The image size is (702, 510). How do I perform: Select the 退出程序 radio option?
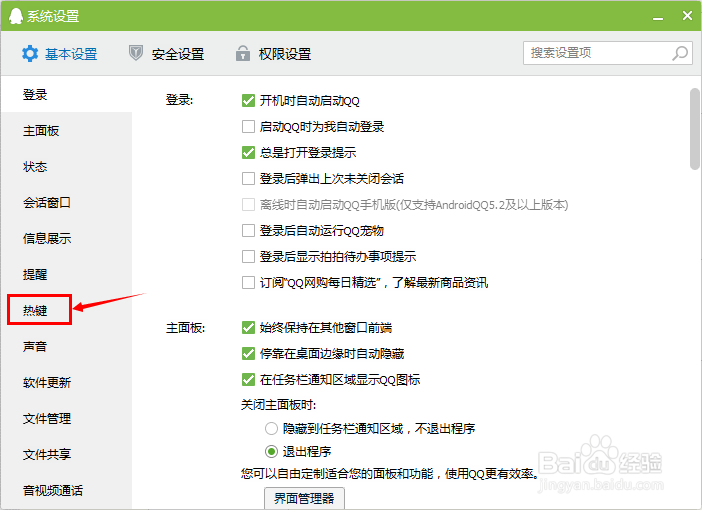(271, 451)
